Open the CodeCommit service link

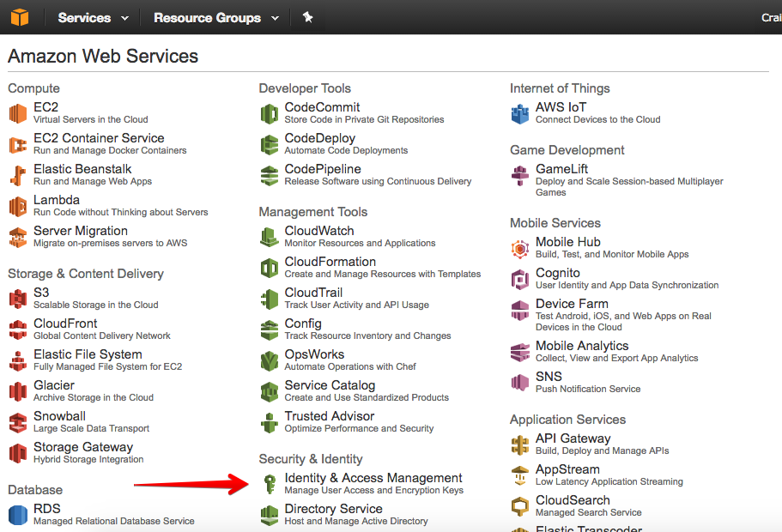click(322, 107)
